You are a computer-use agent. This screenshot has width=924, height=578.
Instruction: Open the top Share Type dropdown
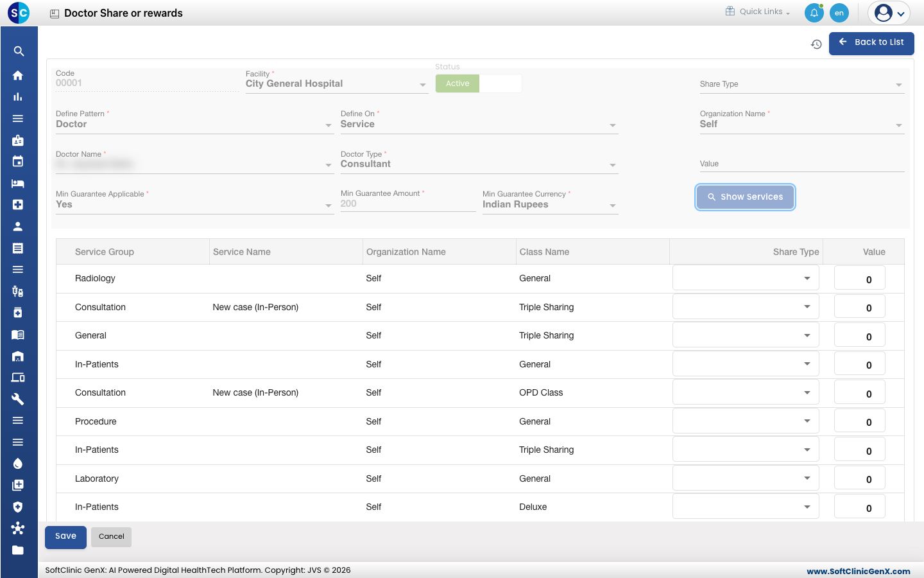point(802,84)
